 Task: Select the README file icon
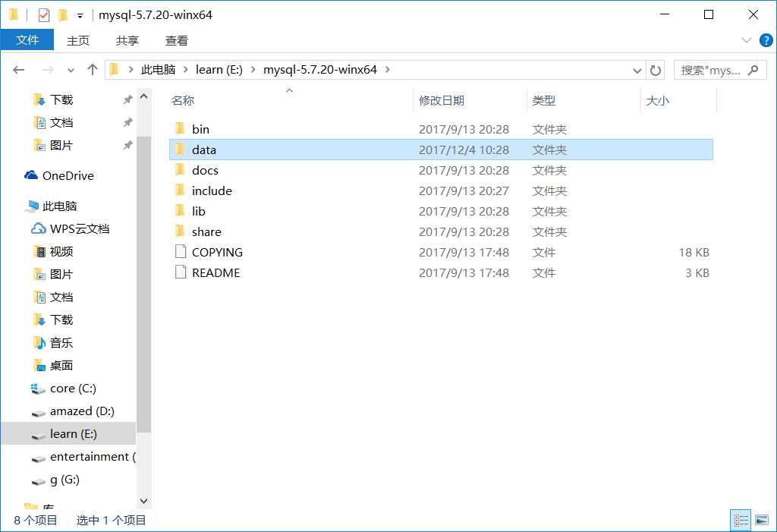pos(181,272)
